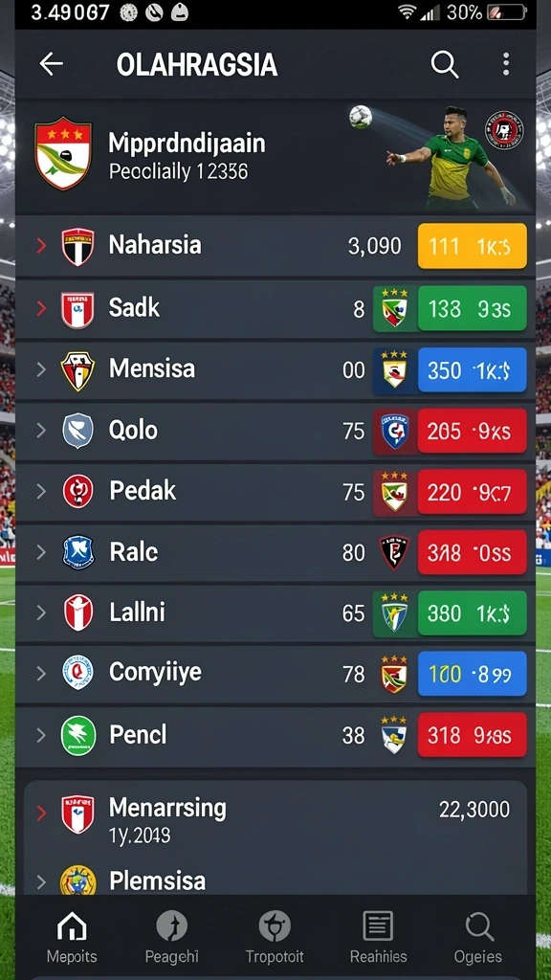Open the Menarrsing 22,3000 card
This screenshot has height=980, width=551.
(x=275, y=819)
